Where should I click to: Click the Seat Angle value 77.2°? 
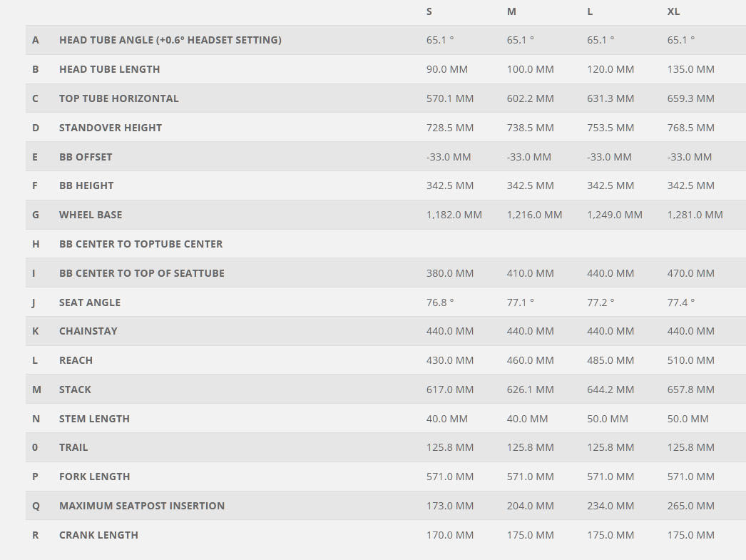(x=601, y=302)
